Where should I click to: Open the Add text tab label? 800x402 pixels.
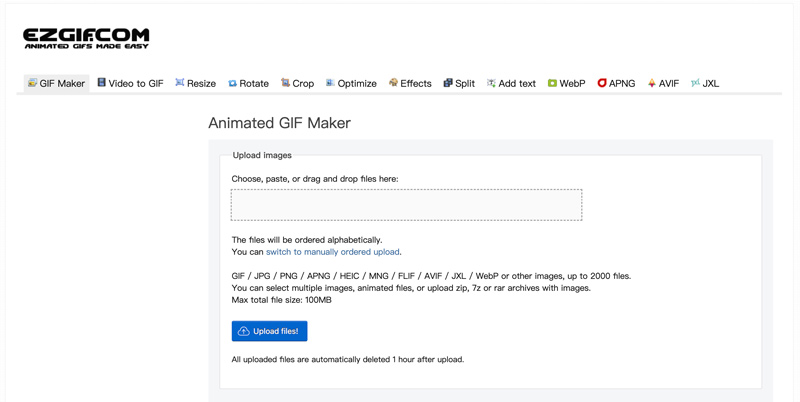(517, 84)
